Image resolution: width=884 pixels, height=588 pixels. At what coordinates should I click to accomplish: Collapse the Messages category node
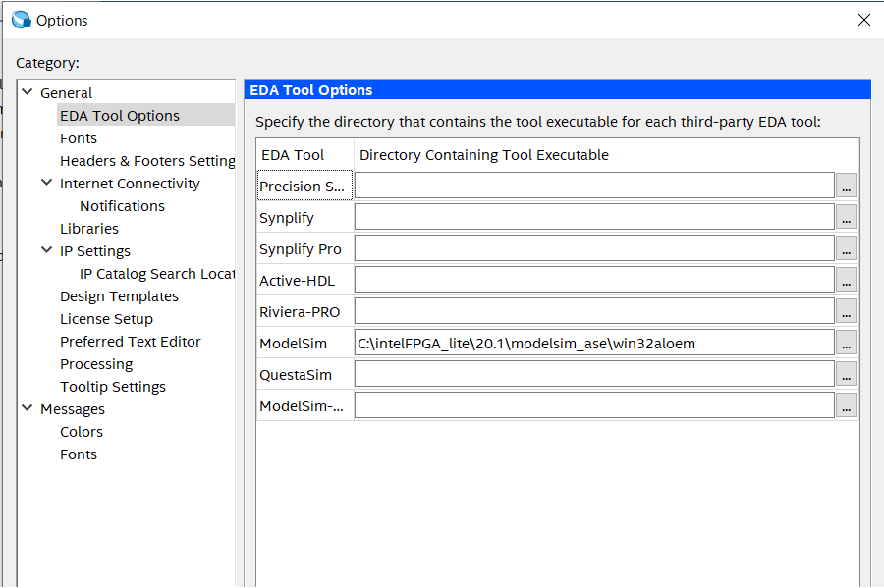pyautogui.click(x=27, y=409)
